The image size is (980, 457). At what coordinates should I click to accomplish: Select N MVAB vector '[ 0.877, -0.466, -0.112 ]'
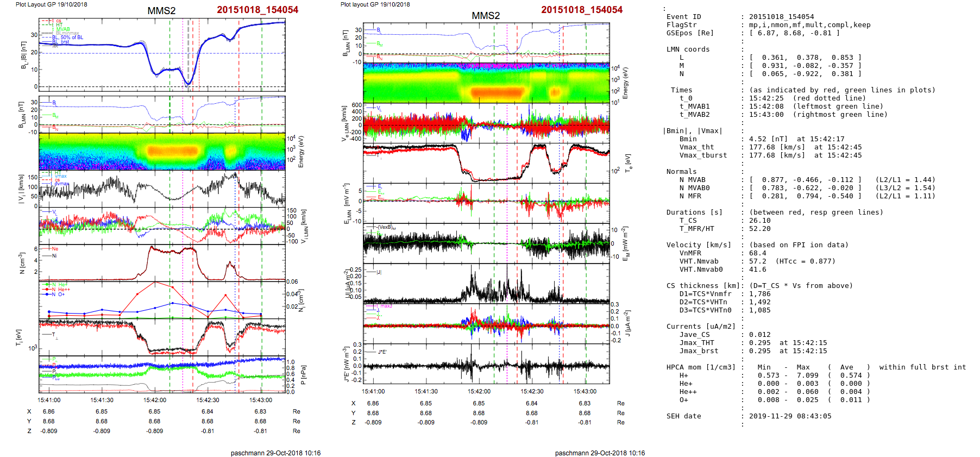805,180
